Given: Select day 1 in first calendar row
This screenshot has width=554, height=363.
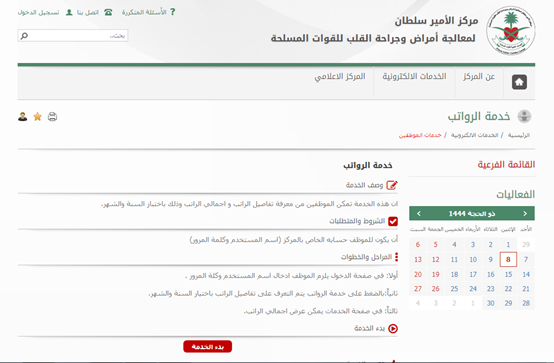Looking at the screenshot, I should pos(508,245).
